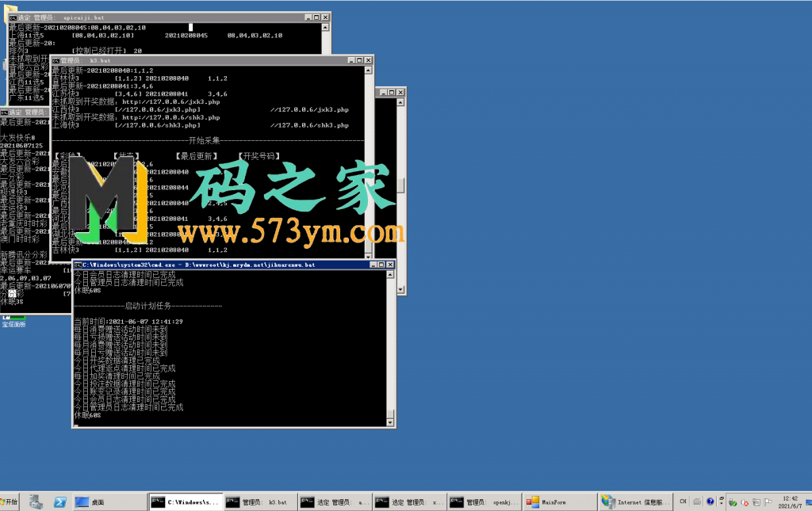Viewport: 812px width, 511px height.
Task: Launch Windows PowerShell from the taskbar
Action: pos(59,501)
